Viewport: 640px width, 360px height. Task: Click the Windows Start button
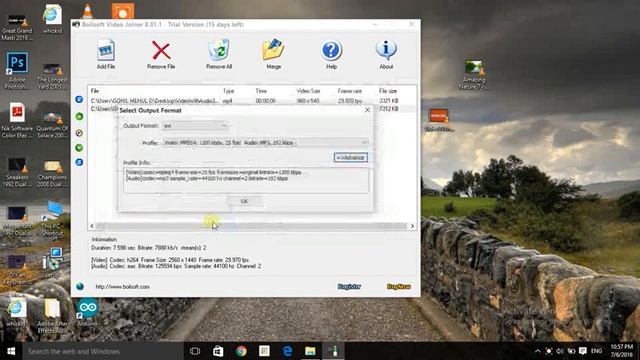click(11, 351)
